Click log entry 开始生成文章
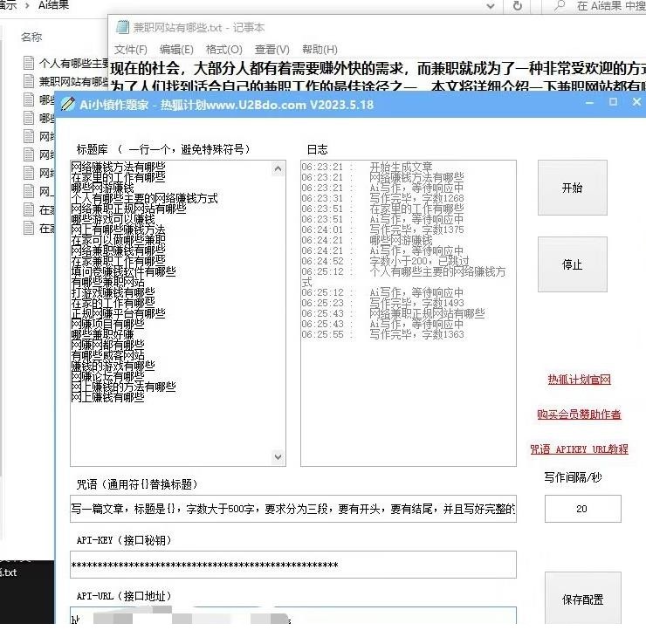Screen dimensions: 646x644 [401, 167]
